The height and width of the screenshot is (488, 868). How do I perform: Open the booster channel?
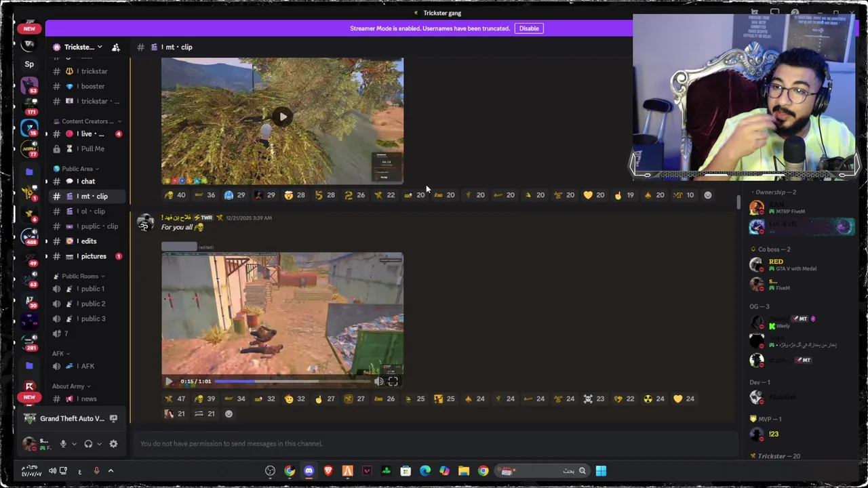88,86
